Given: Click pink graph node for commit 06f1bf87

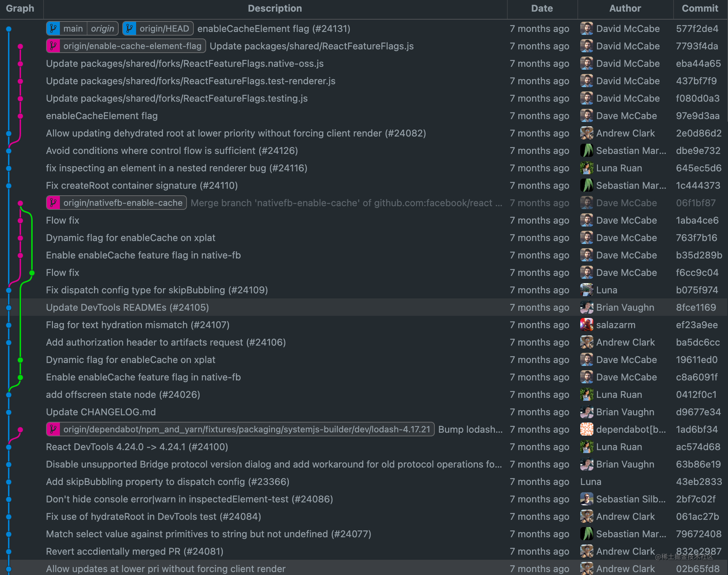Looking at the screenshot, I should coord(20,203).
